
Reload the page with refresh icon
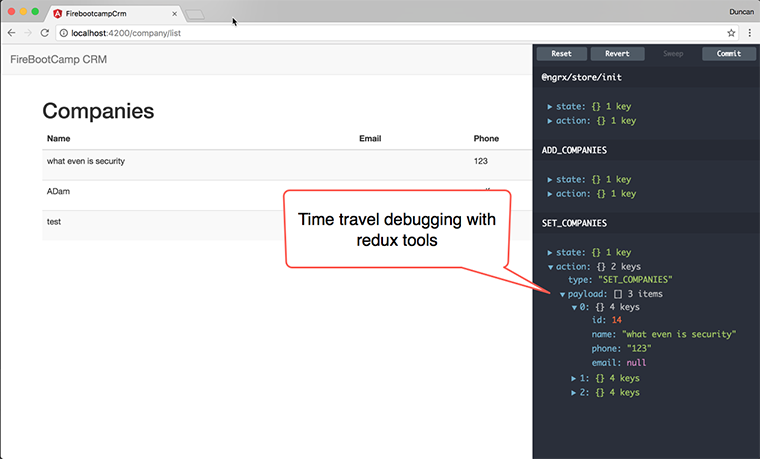[x=45, y=33]
